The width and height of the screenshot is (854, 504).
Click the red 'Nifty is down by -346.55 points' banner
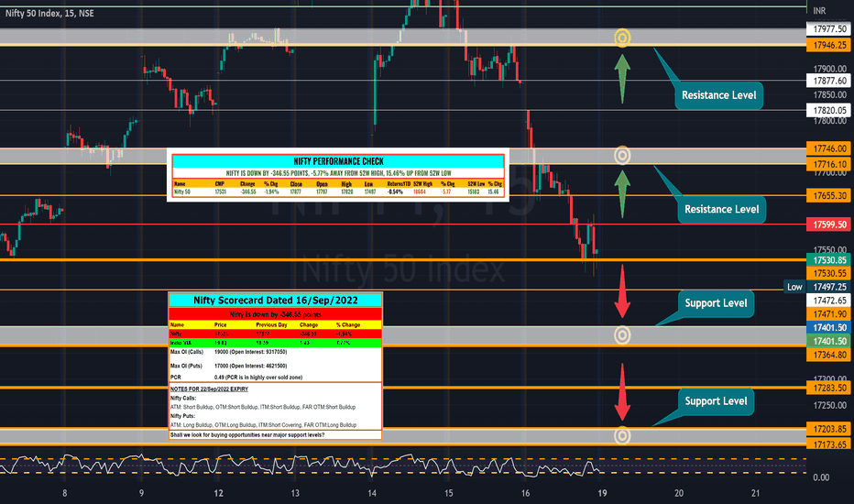coord(276,314)
